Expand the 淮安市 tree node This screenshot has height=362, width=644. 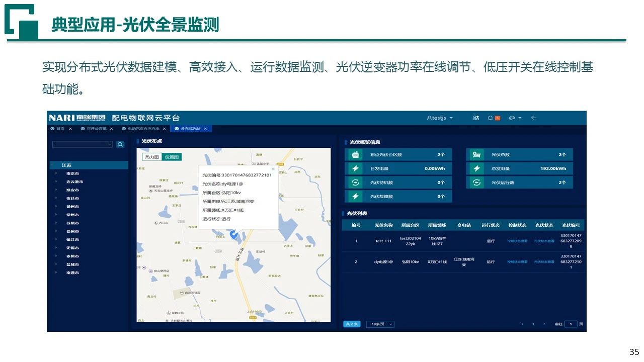pos(56,190)
